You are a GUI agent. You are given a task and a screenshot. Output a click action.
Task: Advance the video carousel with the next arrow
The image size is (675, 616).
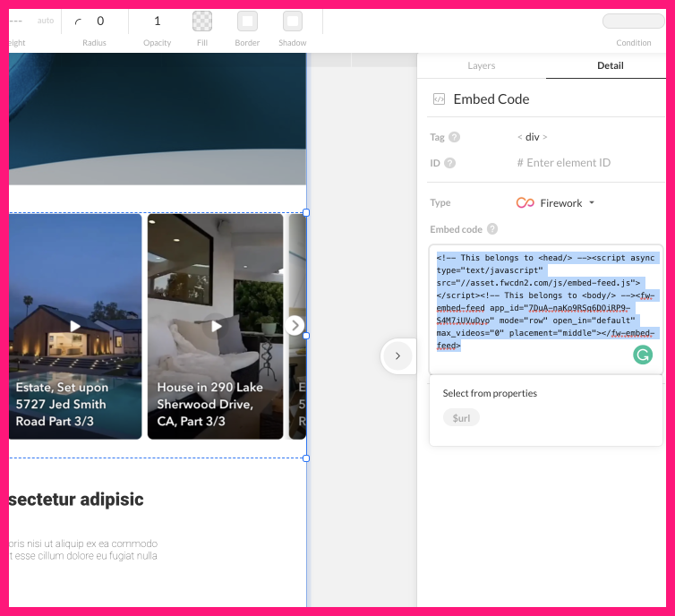pyautogui.click(x=295, y=325)
